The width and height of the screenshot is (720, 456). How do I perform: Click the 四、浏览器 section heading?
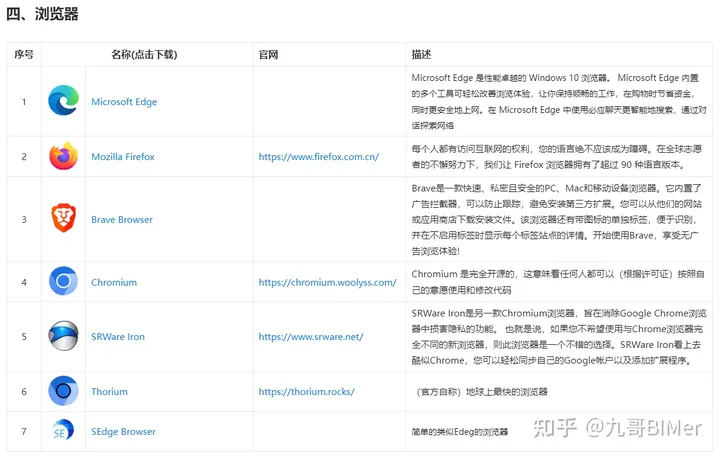pos(42,14)
